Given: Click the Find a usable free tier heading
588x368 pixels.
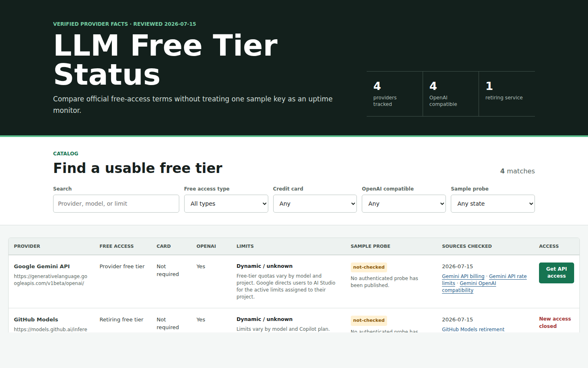Looking at the screenshot, I should point(138,168).
